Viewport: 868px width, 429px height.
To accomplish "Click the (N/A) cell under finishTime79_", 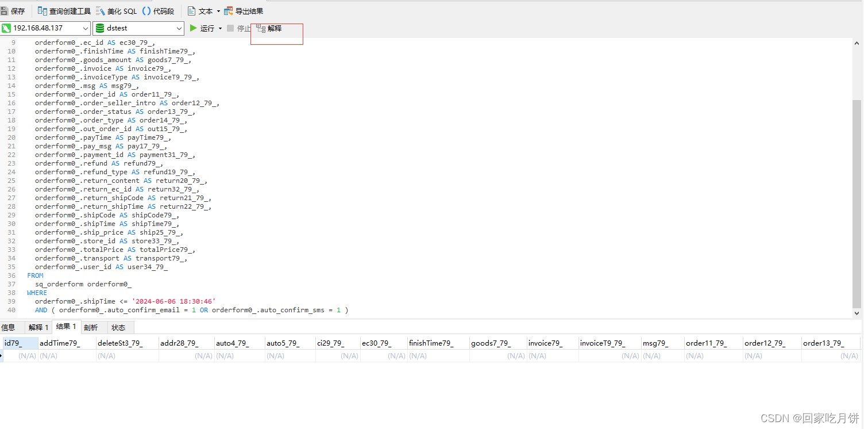I will point(438,356).
